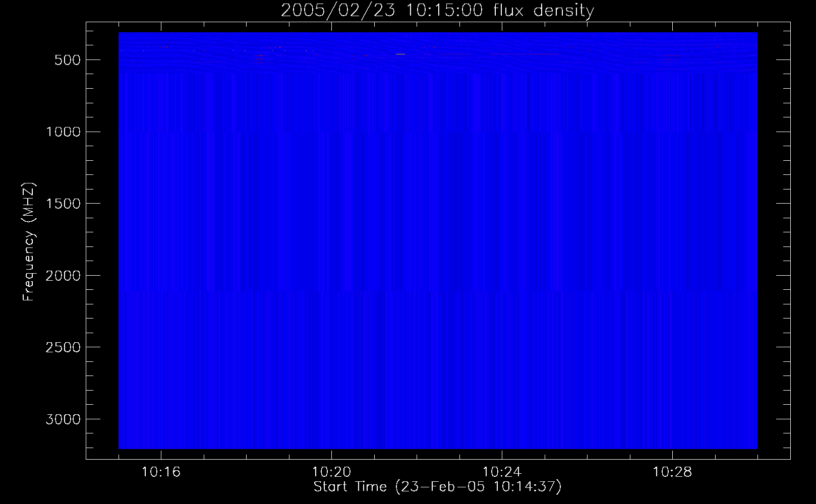Click the 10:20 time tick label
Viewport: 816px width, 504px height.
coord(331,472)
